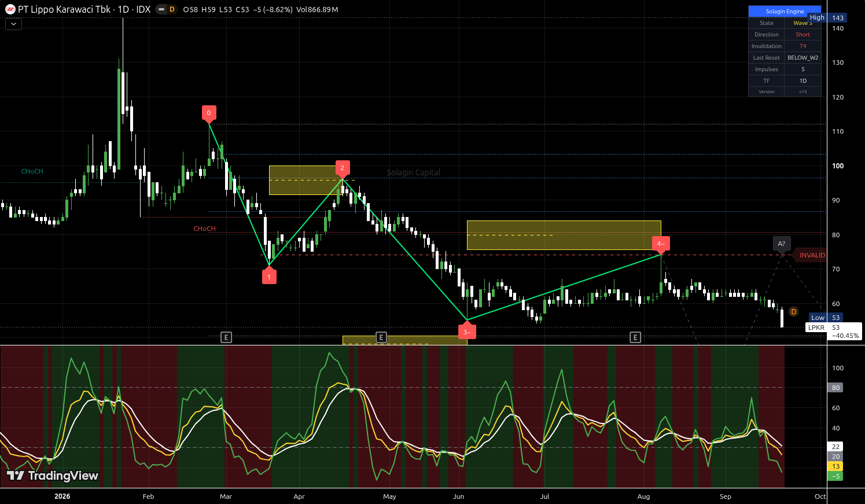Click the orange D dividend marker
865x504 pixels.
tap(794, 312)
